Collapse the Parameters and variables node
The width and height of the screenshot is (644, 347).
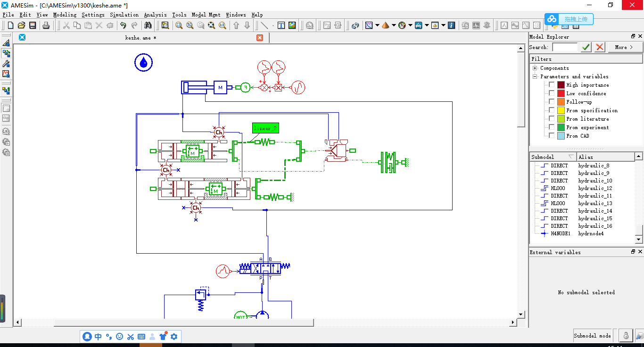(535, 76)
